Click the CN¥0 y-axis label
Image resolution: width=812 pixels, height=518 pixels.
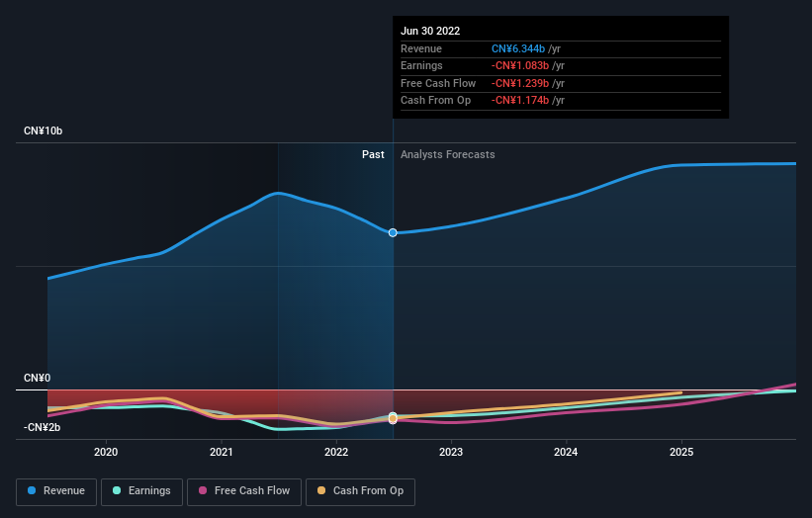tap(38, 379)
